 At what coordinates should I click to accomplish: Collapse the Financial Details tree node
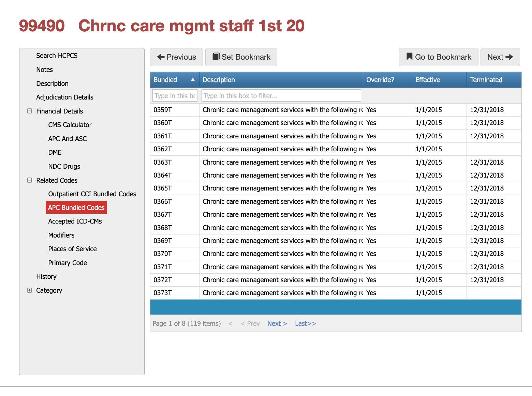(x=30, y=111)
